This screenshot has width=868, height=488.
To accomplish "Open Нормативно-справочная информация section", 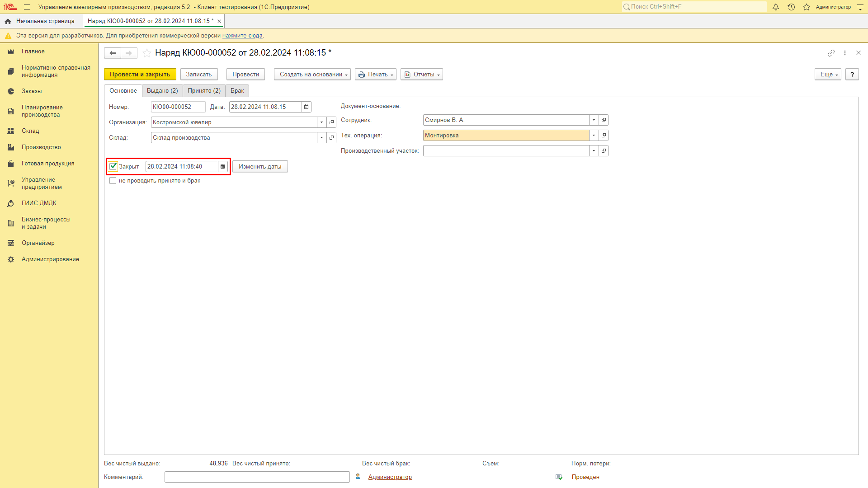I will click(x=56, y=71).
